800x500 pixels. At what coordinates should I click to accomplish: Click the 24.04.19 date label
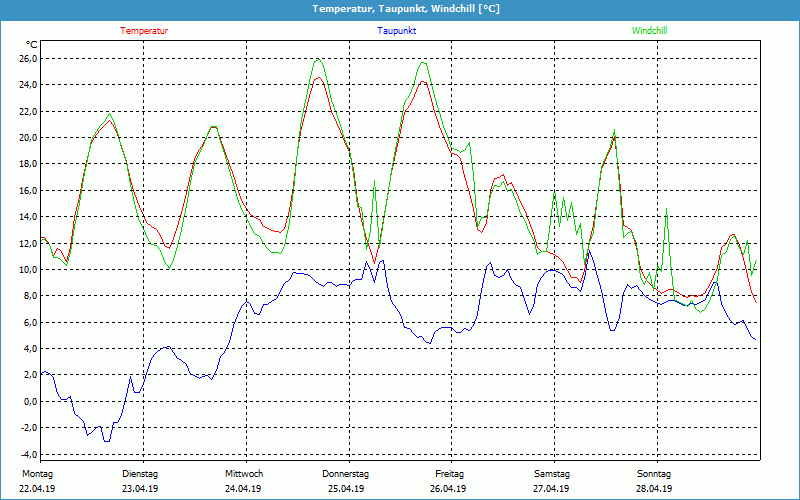243,489
